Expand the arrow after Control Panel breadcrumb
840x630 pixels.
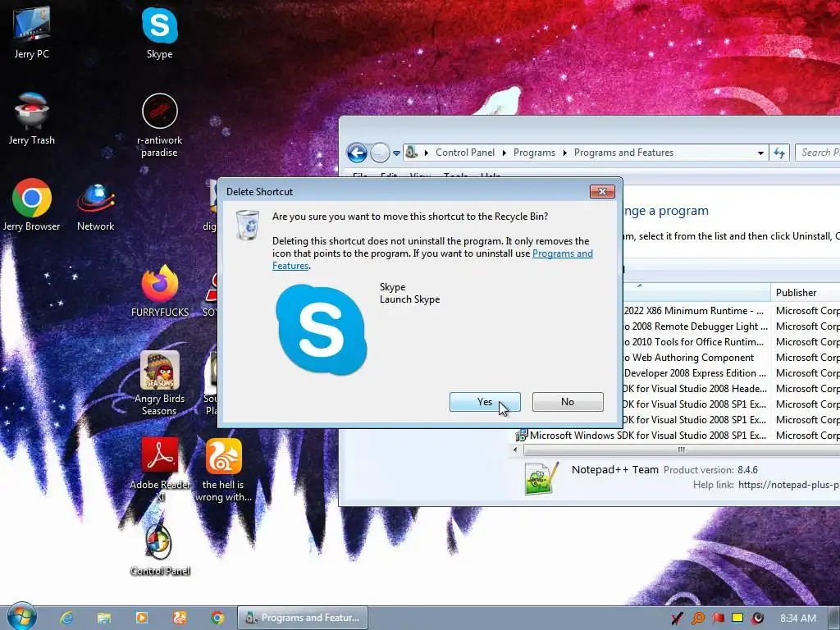[504, 153]
